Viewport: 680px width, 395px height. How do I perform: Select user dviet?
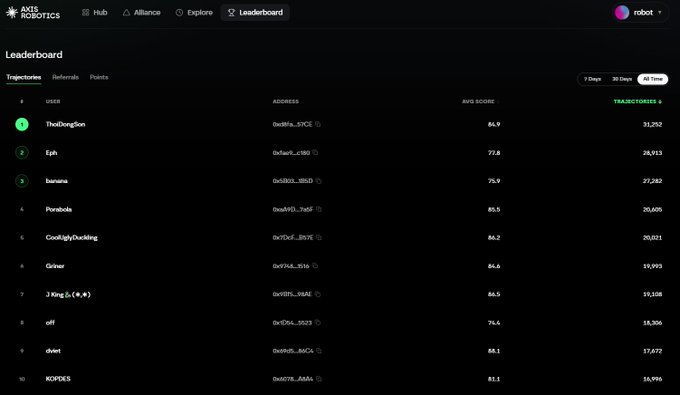click(53, 351)
